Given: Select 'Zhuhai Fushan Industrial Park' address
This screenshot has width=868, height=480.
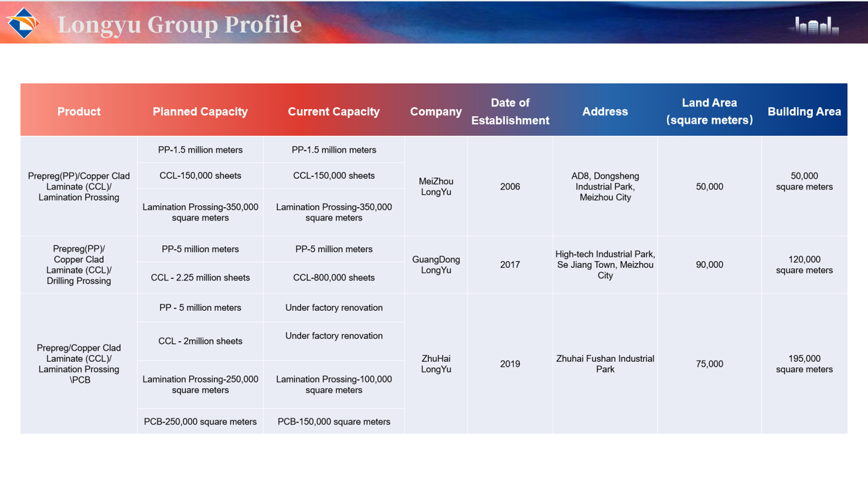Looking at the screenshot, I should pos(606,364).
